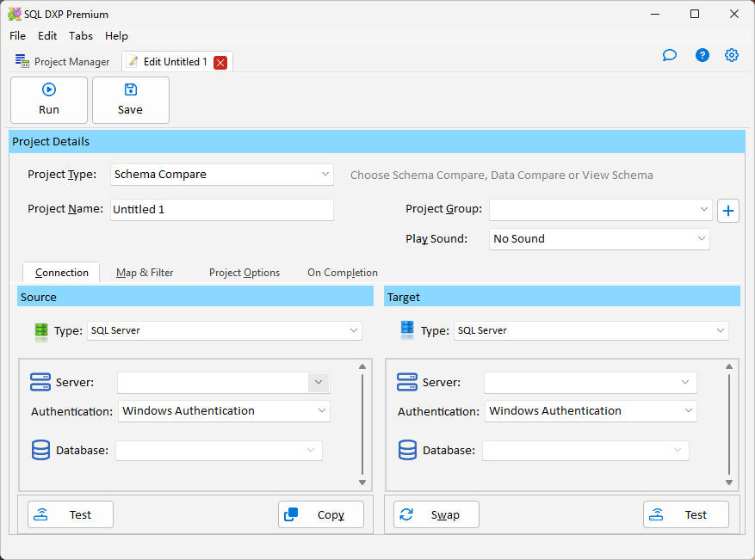Screen dimensions: 755x560
Task: Open the help question mark icon
Action: click(x=702, y=55)
